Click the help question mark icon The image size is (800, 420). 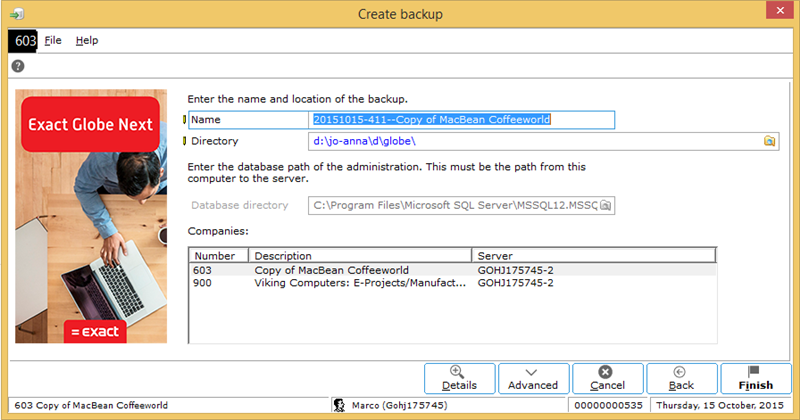pyautogui.click(x=18, y=66)
